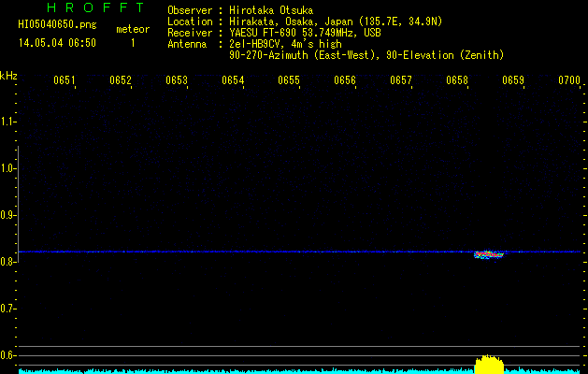Screen dimensions: 588x374
Task: Click the date stamp 14.05.04 06:50
Action: pyautogui.click(x=57, y=43)
